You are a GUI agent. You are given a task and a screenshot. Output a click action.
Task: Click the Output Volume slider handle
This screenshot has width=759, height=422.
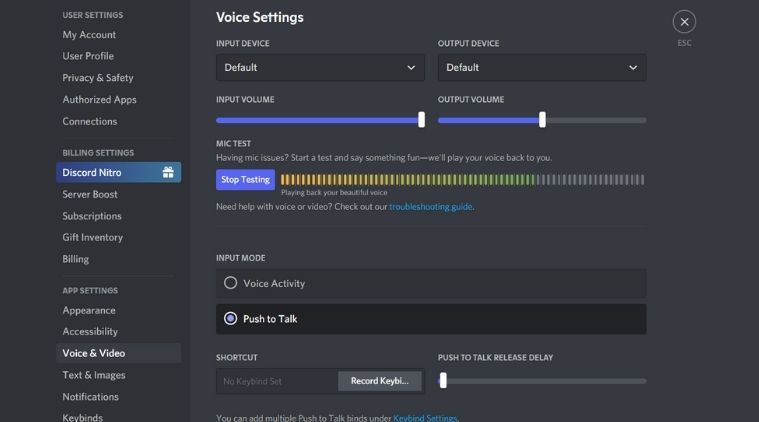point(542,120)
